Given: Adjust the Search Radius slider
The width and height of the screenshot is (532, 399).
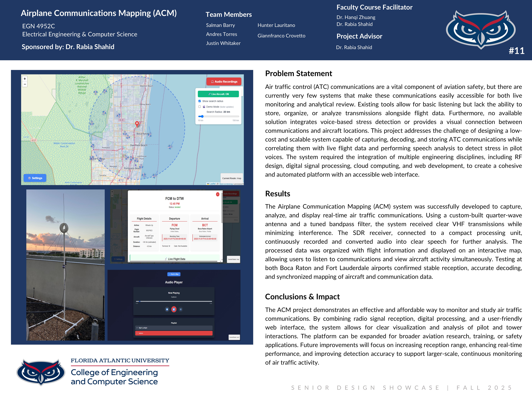Looking at the screenshot, I should point(202,116).
